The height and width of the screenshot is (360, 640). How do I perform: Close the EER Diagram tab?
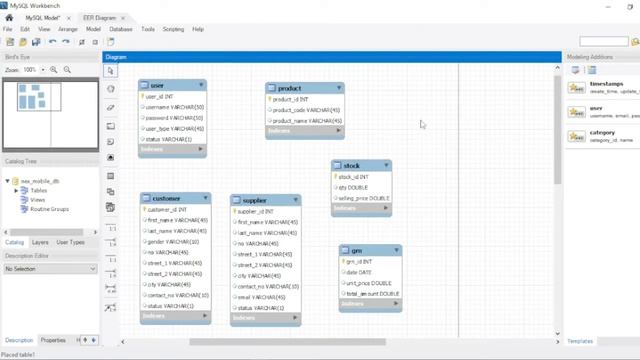(123, 18)
